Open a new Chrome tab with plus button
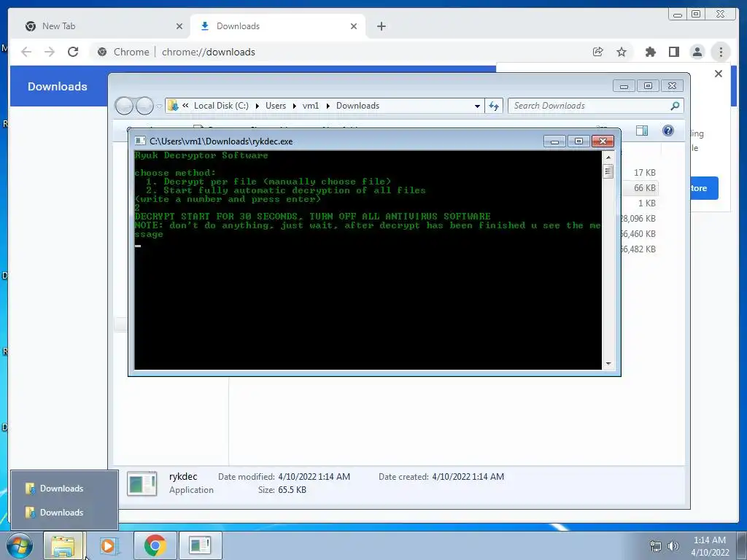747x560 pixels. (381, 26)
